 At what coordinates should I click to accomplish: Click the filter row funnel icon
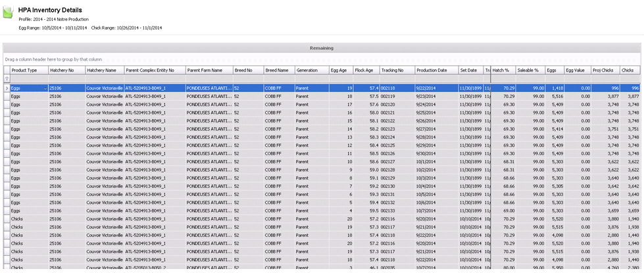point(7,78)
